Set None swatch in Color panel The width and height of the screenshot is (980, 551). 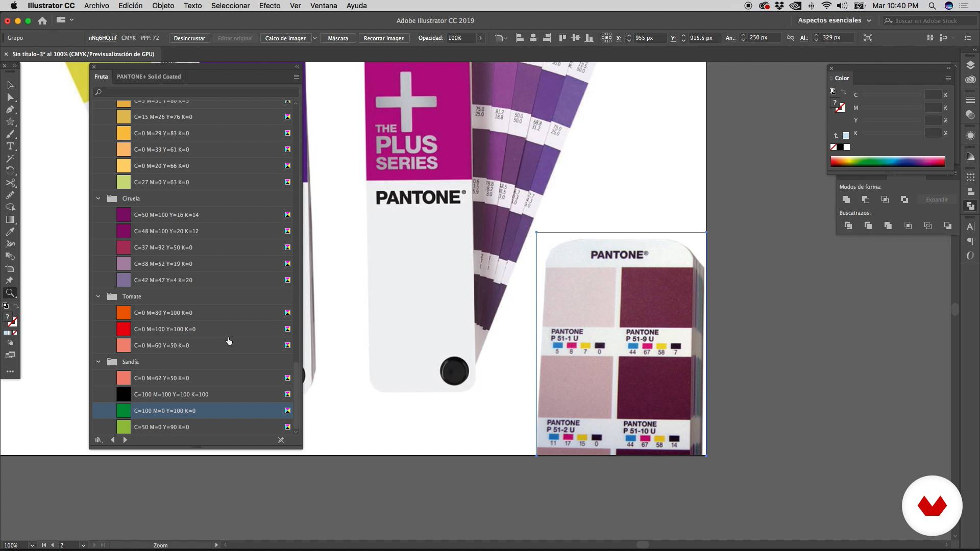834,147
